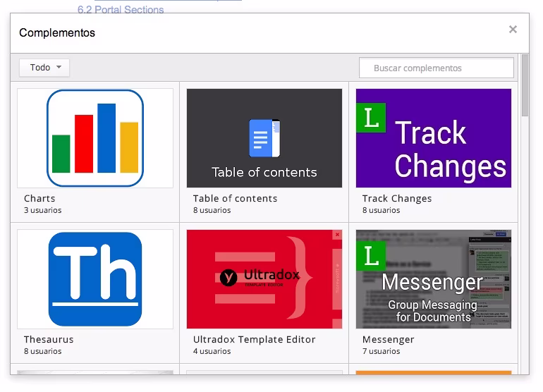Close the Complementos dialog
543x392 pixels.
click(513, 30)
